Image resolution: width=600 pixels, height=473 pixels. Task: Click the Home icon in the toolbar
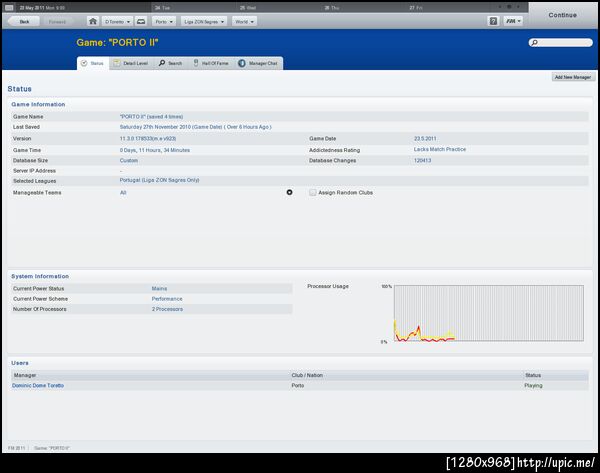pyautogui.click(x=93, y=21)
